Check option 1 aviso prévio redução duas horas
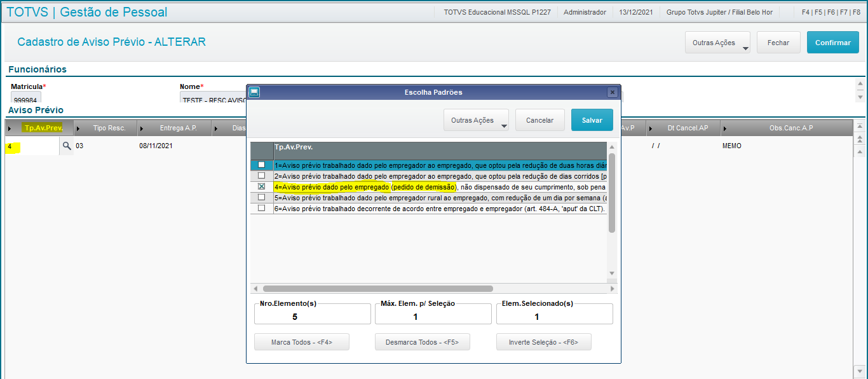The height and width of the screenshot is (379, 868). (x=261, y=165)
